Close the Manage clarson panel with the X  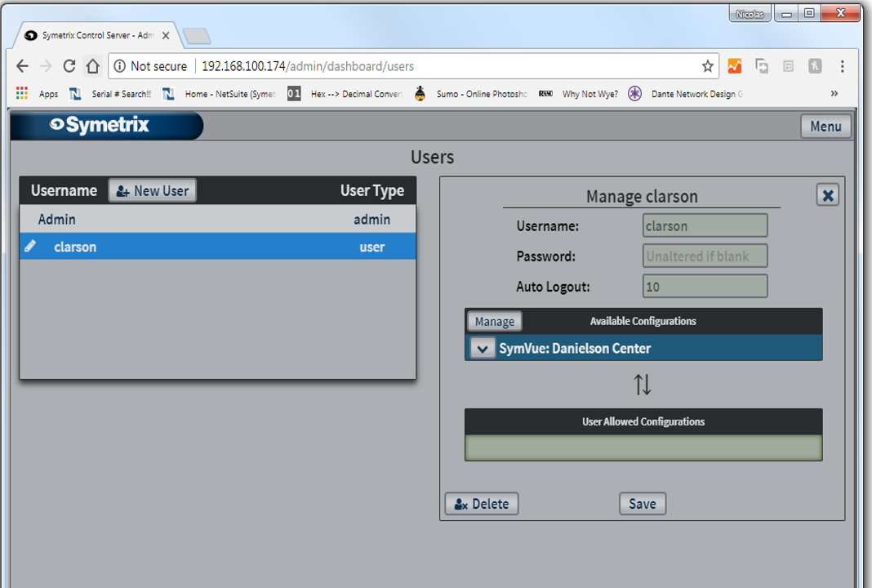(x=828, y=195)
